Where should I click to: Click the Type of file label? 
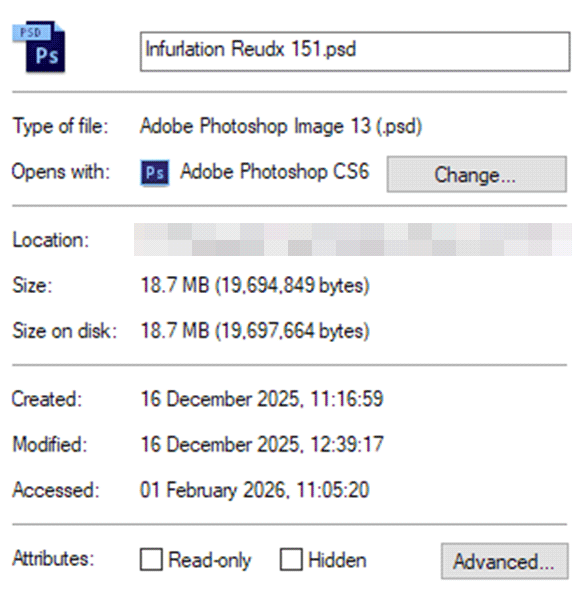61,126
